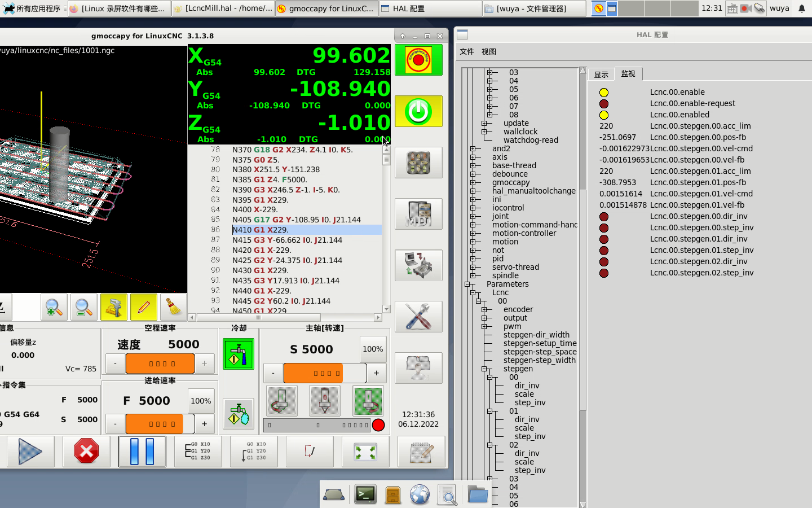Click the greyed user tabs button
Viewport: 812px width, 508px height.
point(418,368)
